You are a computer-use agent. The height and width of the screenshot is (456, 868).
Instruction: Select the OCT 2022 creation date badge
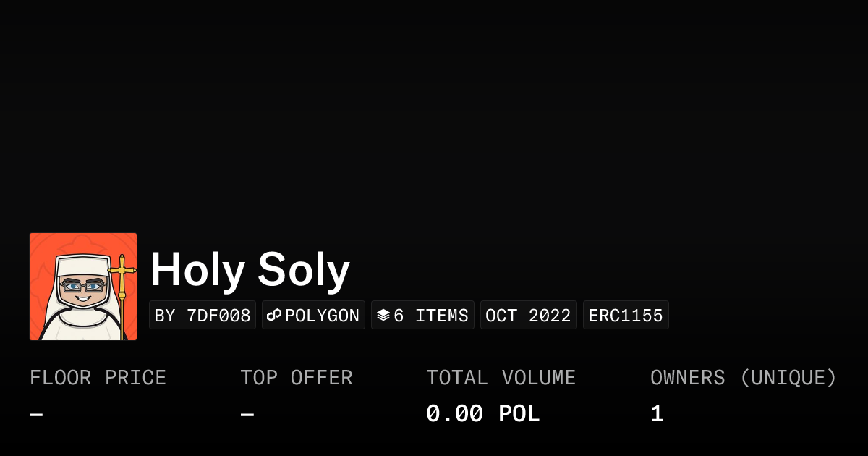coord(528,316)
